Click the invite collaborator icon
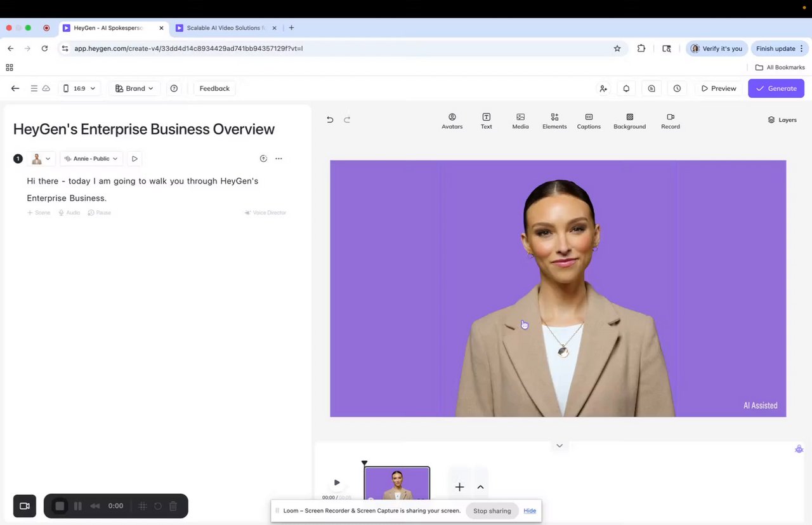 pos(603,88)
